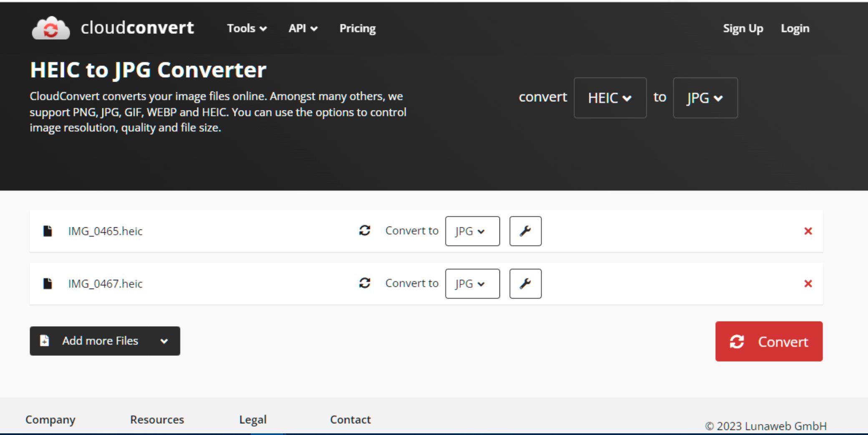Click IMG_0467.heic file name

[x=105, y=284]
